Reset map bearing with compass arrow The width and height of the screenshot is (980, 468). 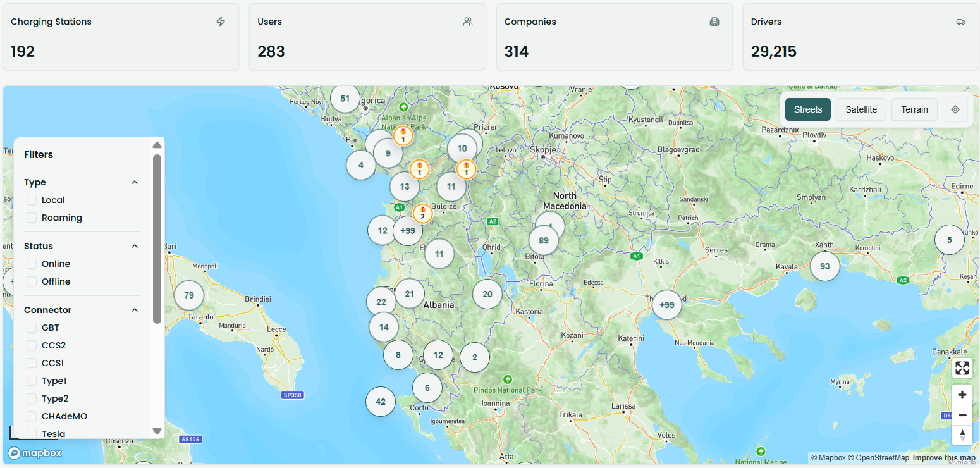coord(962,435)
